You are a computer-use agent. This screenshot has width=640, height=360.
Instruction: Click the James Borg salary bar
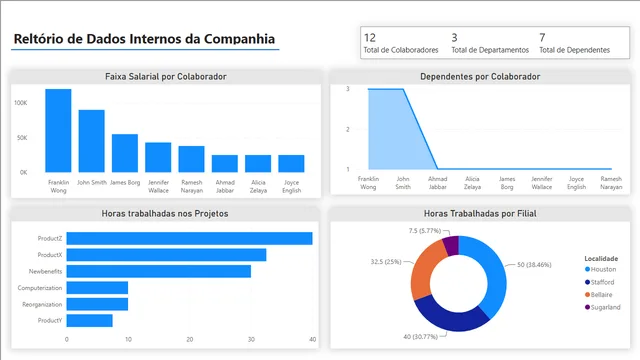pyautogui.click(x=125, y=153)
